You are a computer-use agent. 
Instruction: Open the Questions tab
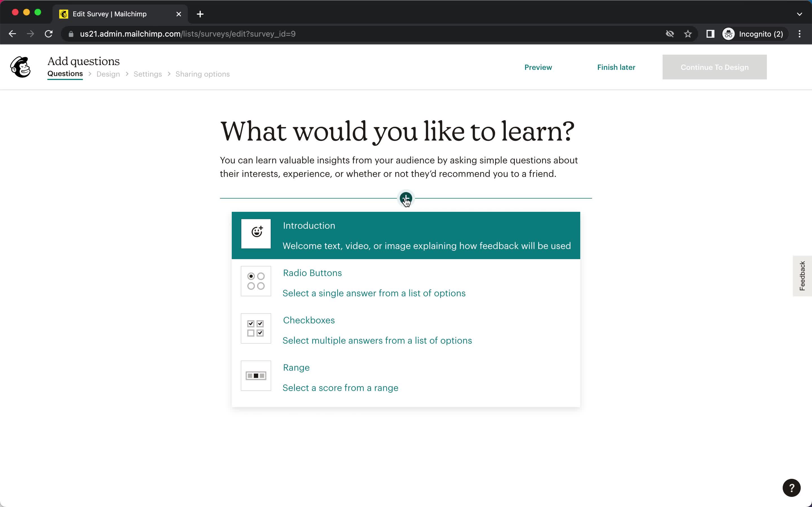tap(65, 74)
